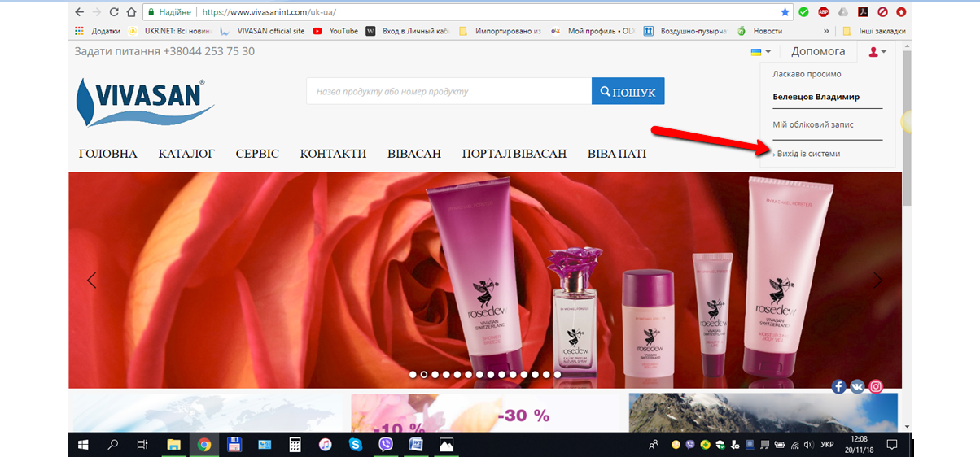
Task: Show previous banner slide with left arrow
Action: point(92,281)
